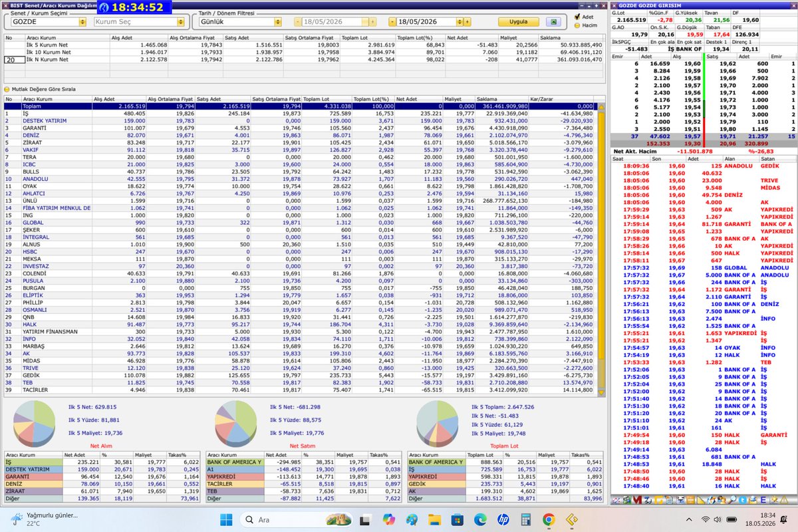This screenshot has height=532, width=798.
Task: Click the red M icon in the bottom toolbar
Action: pyautogui.click(x=637, y=500)
